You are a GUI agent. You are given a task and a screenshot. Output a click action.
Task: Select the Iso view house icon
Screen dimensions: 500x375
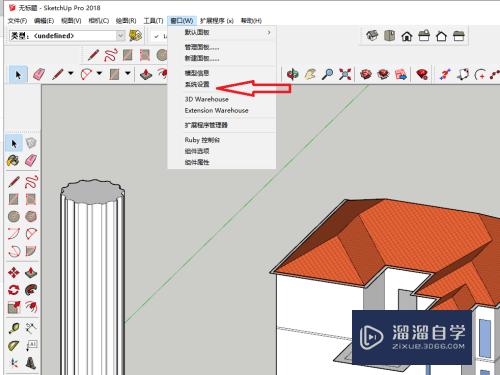[x=372, y=36]
